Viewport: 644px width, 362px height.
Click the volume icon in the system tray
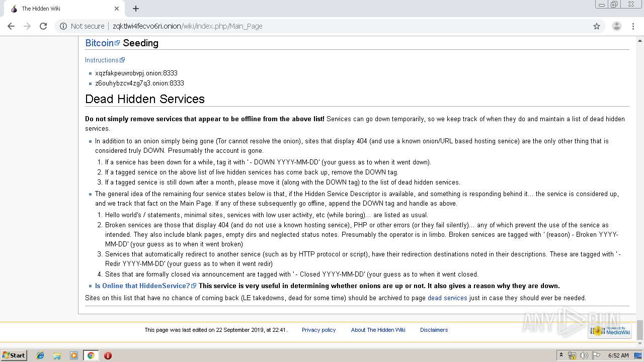click(x=584, y=355)
